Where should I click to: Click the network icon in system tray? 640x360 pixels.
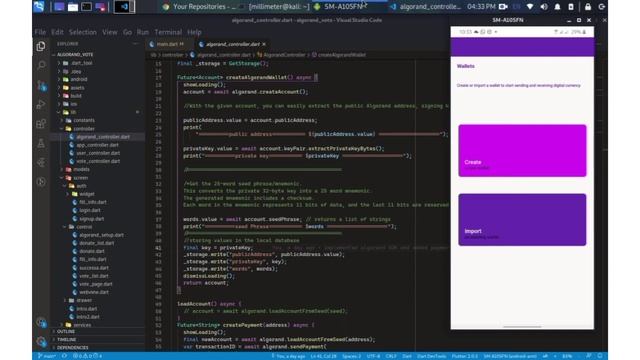[x=530, y=7]
